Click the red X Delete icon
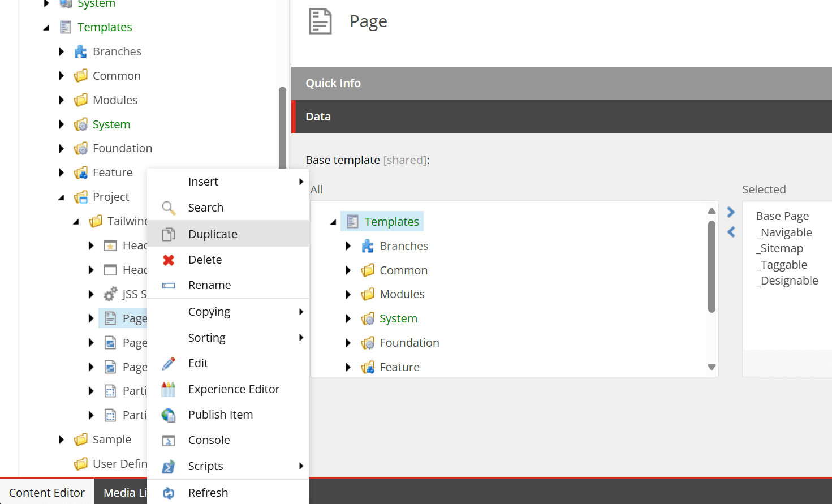Image resolution: width=832 pixels, height=504 pixels. point(169,260)
